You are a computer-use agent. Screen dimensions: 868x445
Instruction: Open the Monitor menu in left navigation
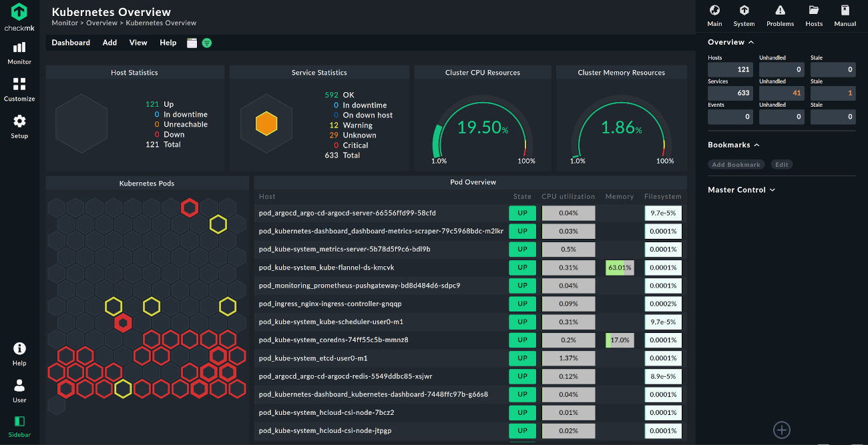click(x=19, y=53)
